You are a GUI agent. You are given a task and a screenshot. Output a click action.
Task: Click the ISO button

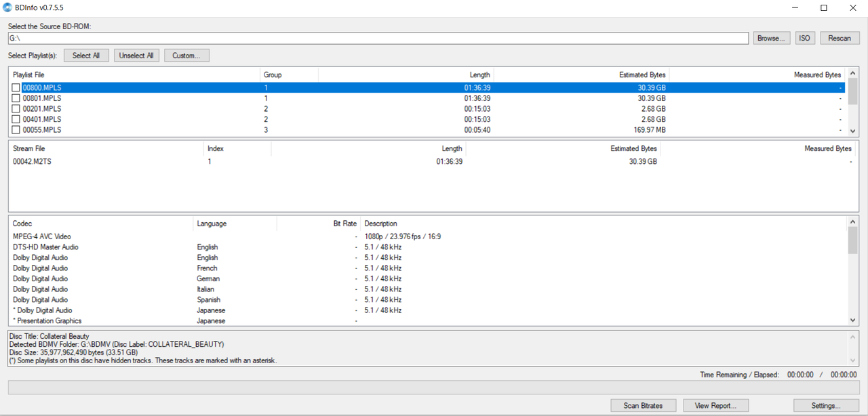(805, 38)
